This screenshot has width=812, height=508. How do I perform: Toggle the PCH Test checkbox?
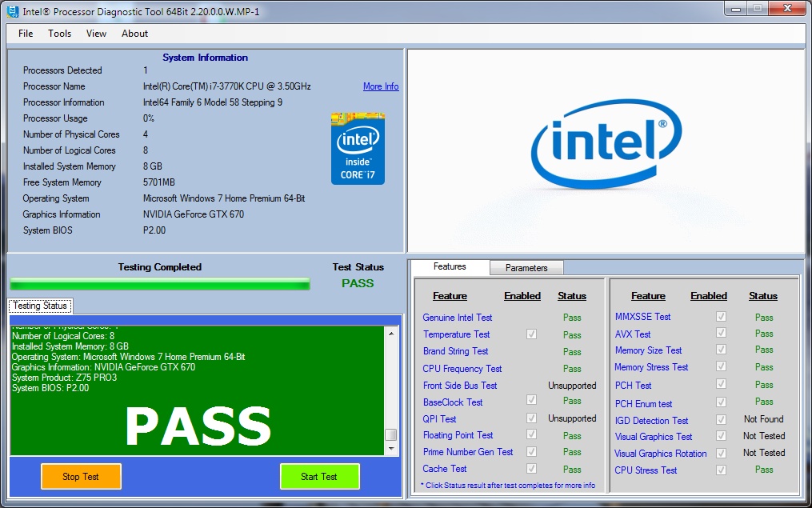[x=721, y=384]
